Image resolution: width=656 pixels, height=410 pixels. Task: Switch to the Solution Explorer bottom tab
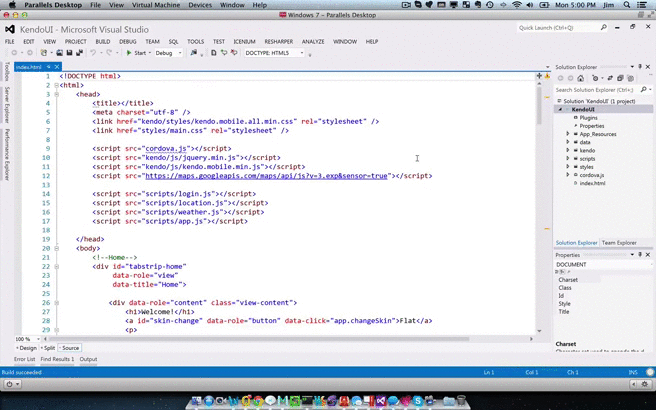click(x=576, y=243)
